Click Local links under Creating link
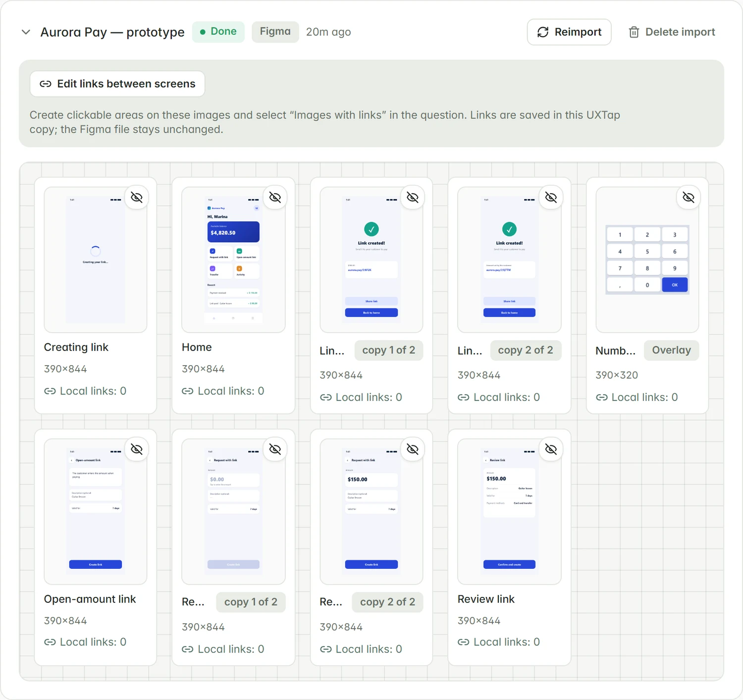 (85, 391)
